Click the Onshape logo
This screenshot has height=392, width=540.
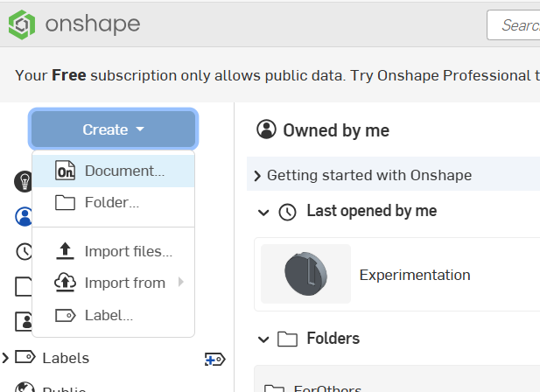(x=74, y=24)
